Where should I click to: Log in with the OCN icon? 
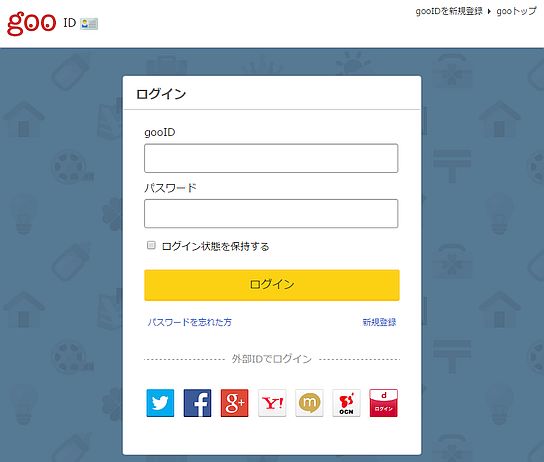(x=346, y=403)
